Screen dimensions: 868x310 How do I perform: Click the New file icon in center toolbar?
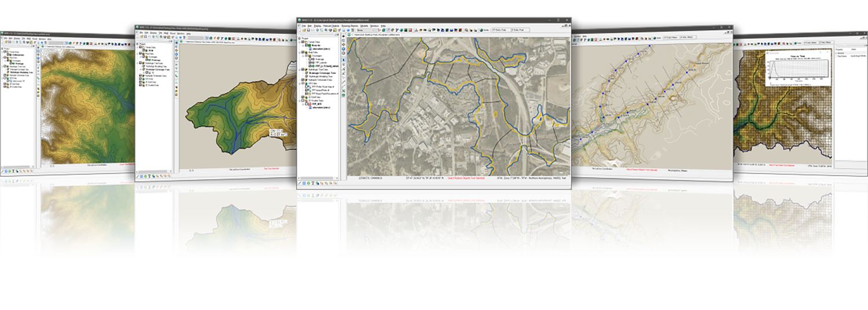pyautogui.click(x=299, y=30)
